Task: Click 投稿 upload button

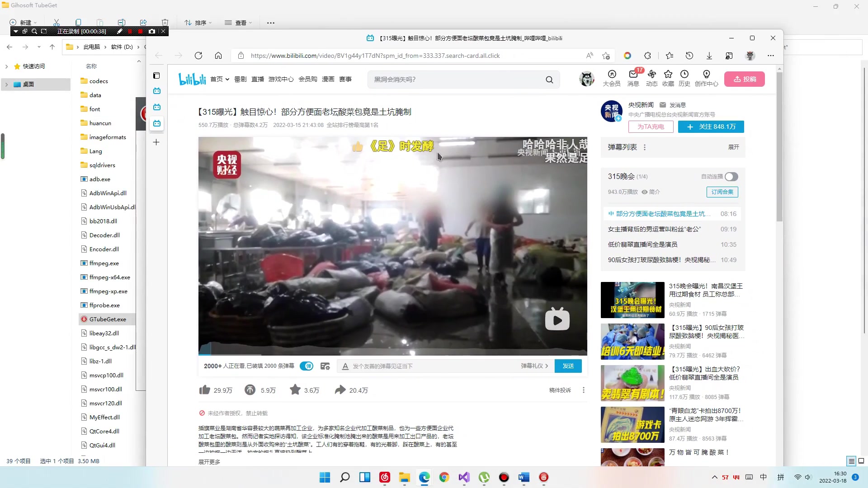Action: [x=745, y=79]
